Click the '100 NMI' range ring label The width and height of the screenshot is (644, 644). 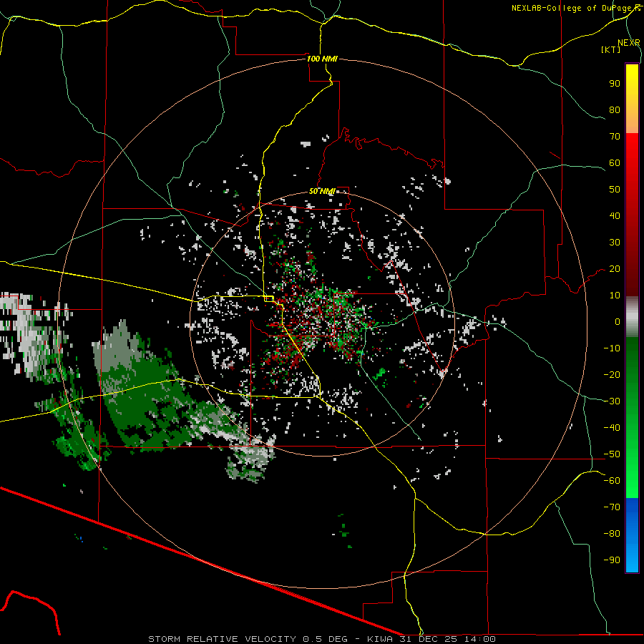coord(322,59)
